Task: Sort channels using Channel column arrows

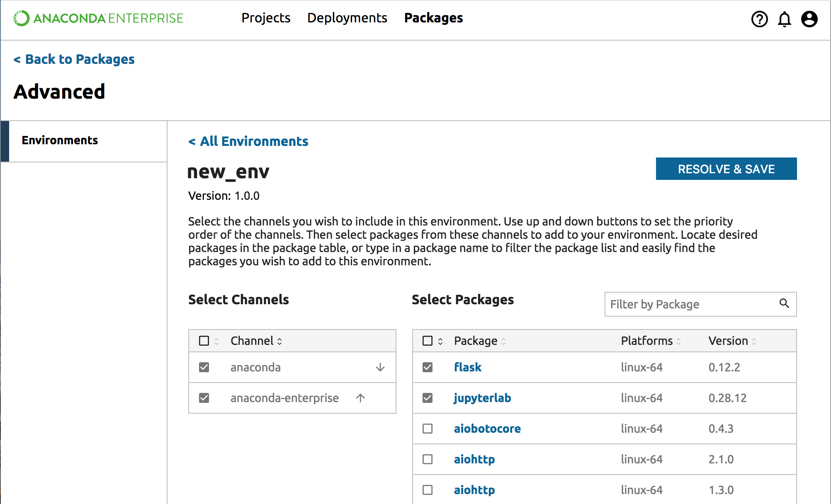Action: pyautogui.click(x=279, y=341)
